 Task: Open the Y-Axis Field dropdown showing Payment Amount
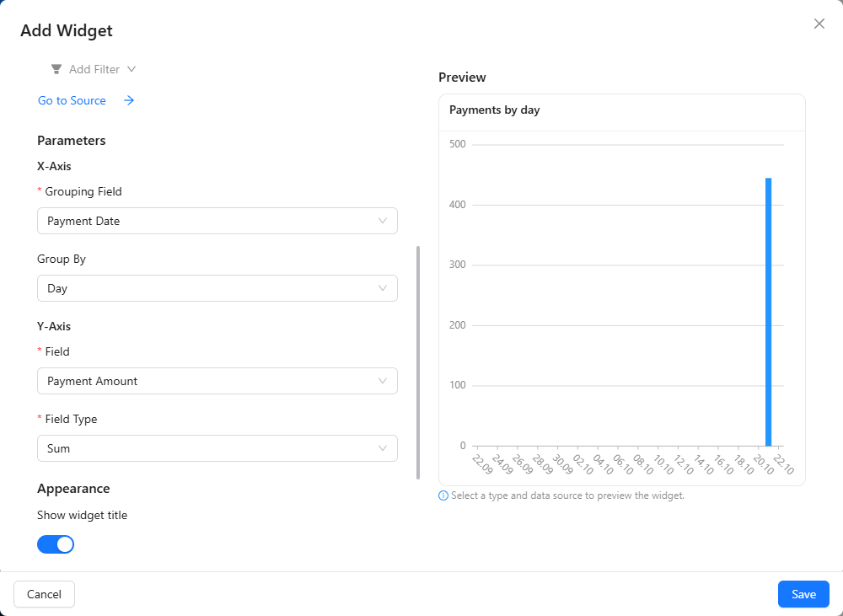tap(217, 381)
